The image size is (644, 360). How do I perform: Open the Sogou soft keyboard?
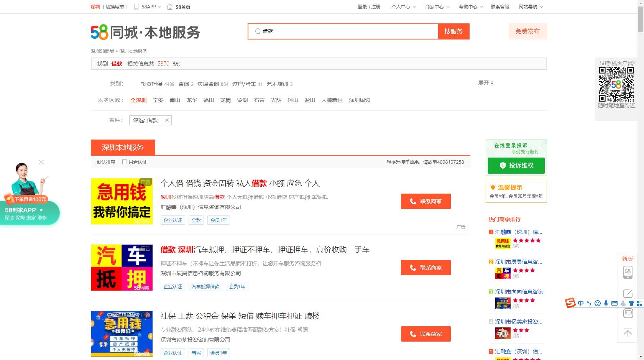614,303
